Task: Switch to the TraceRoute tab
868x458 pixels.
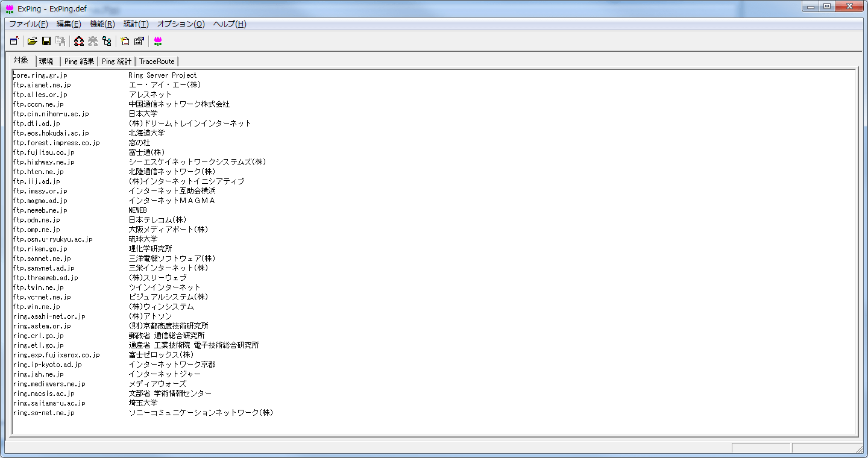Action: [x=157, y=61]
